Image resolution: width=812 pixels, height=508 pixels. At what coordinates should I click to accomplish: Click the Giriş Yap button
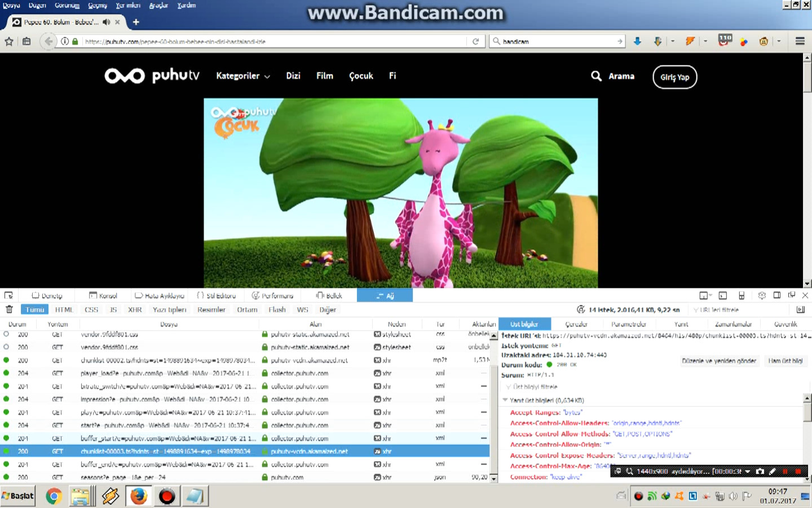click(x=675, y=77)
